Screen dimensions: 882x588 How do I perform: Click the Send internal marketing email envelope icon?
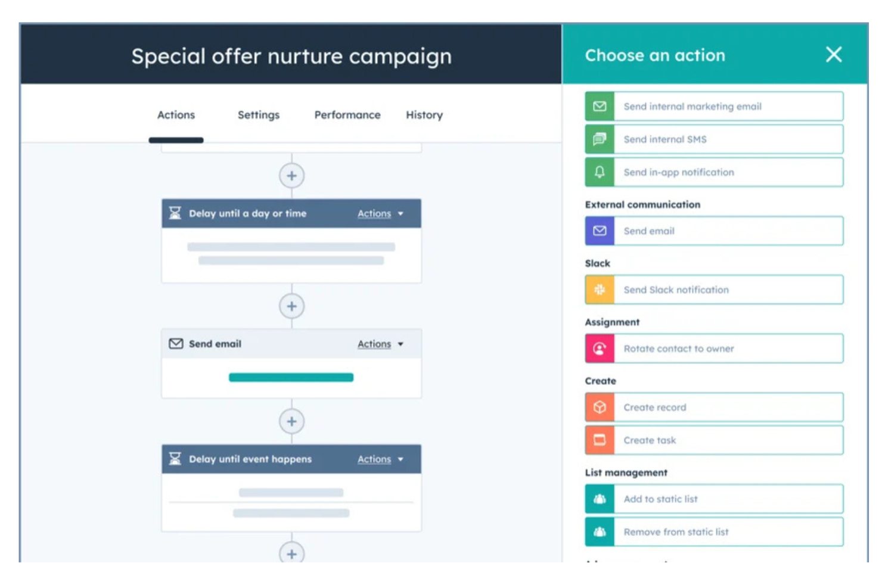click(600, 106)
